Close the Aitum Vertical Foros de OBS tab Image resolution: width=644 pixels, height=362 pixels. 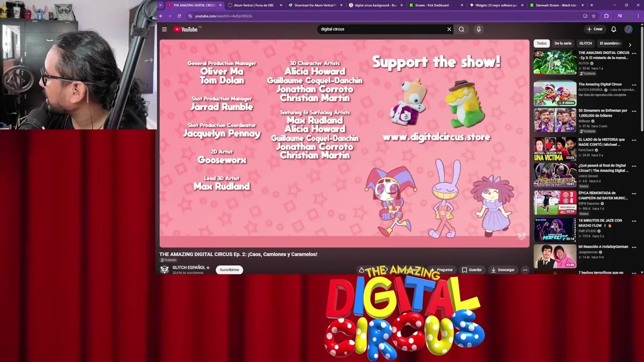point(281,5)
